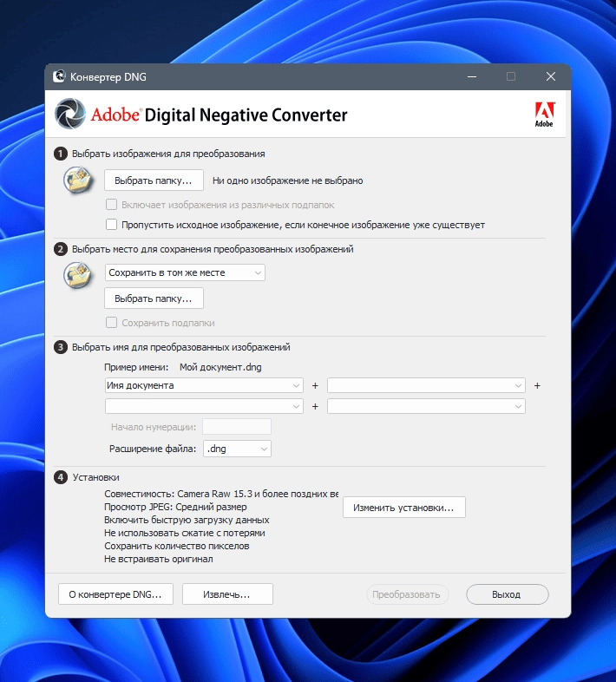Viewport: 616px width, 682px height.
Task: Click the 'Извлечь…' button
Action: 227,594
